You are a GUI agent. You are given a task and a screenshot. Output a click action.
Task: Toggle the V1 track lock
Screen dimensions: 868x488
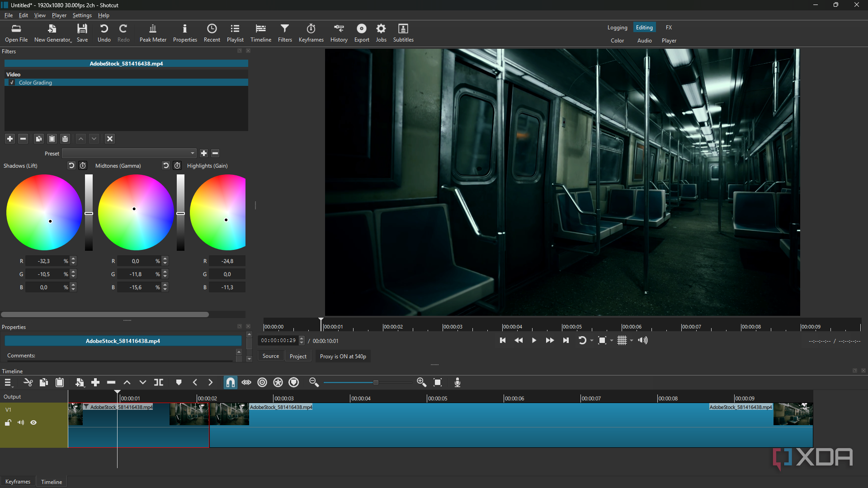8,422
